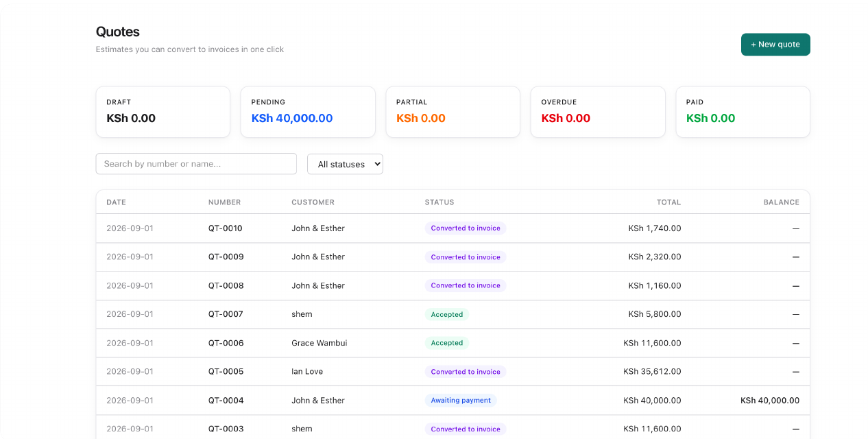Click the Accepted badge on QT-0007
This screenshot has height=439, width=868.
tap(447, 314)
